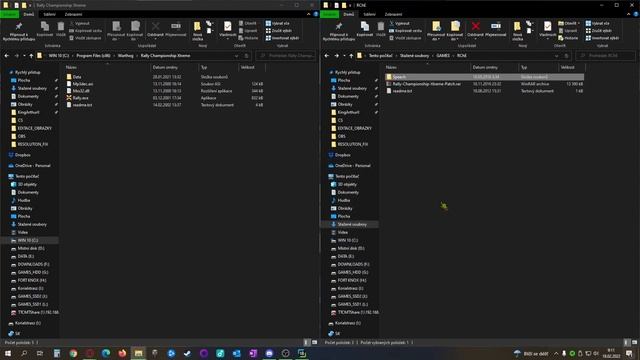Collapse the ribbon in Rally Championship Xtreme window
This screenshot has width=640, height=360.
(309, 14)
